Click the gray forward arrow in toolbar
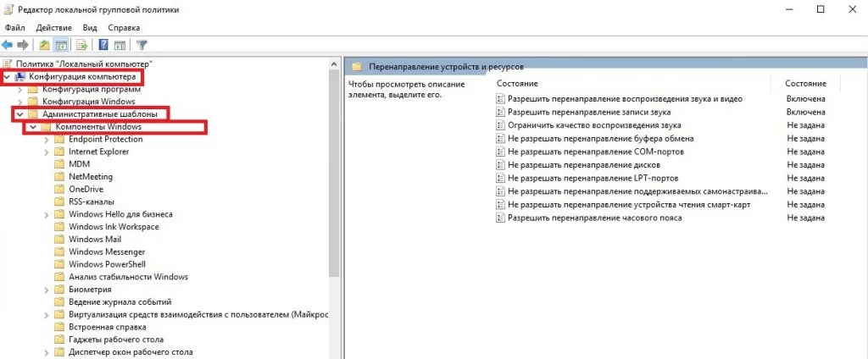 [23, 45]
